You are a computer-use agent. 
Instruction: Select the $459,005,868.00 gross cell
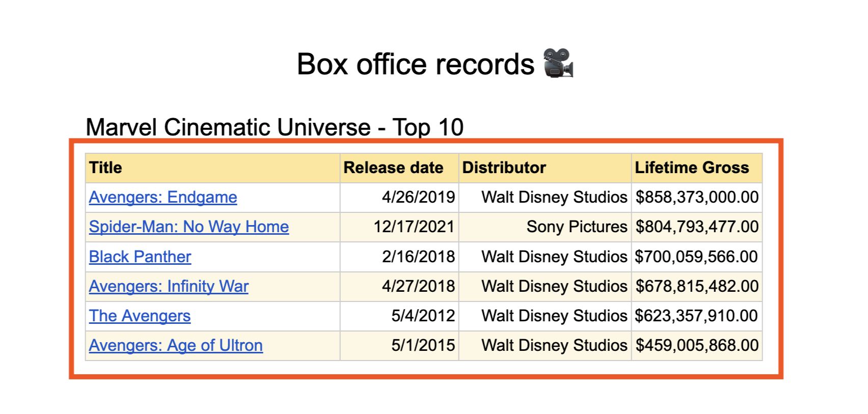(697, 346)
